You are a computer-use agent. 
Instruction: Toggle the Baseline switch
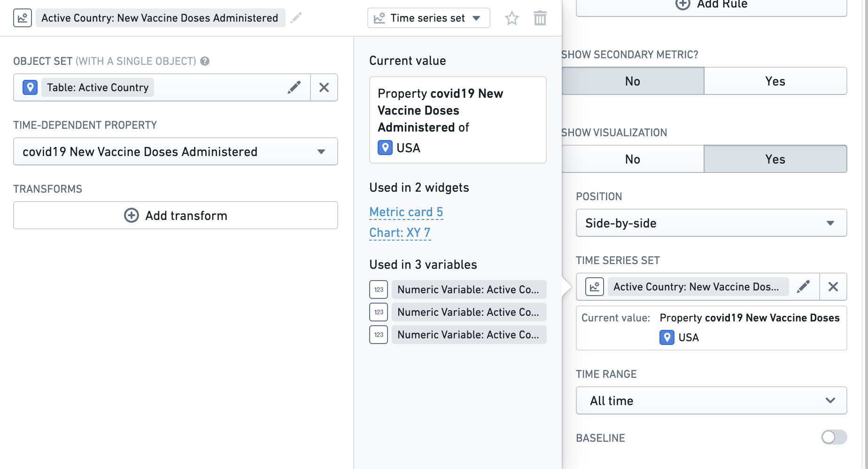click(834, 437)
